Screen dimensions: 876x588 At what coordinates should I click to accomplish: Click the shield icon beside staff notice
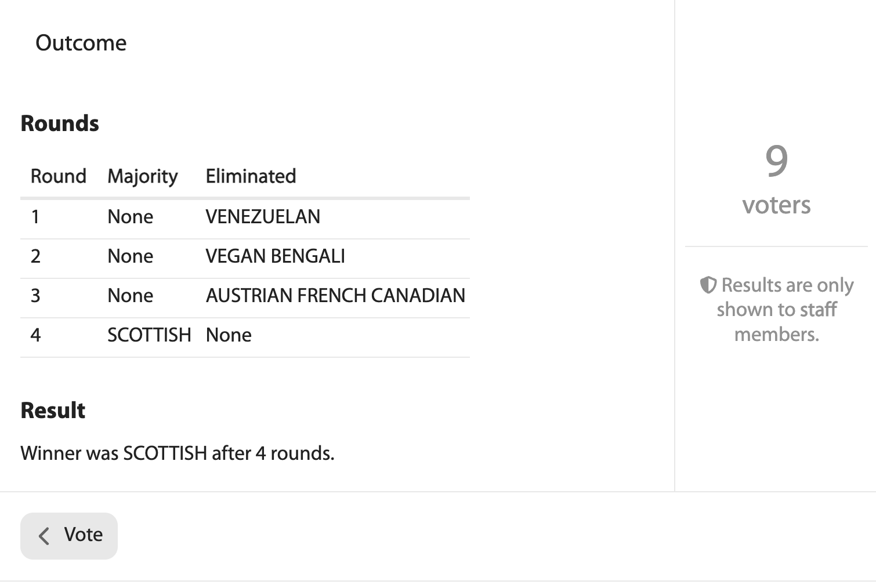(x=708, y=285)
